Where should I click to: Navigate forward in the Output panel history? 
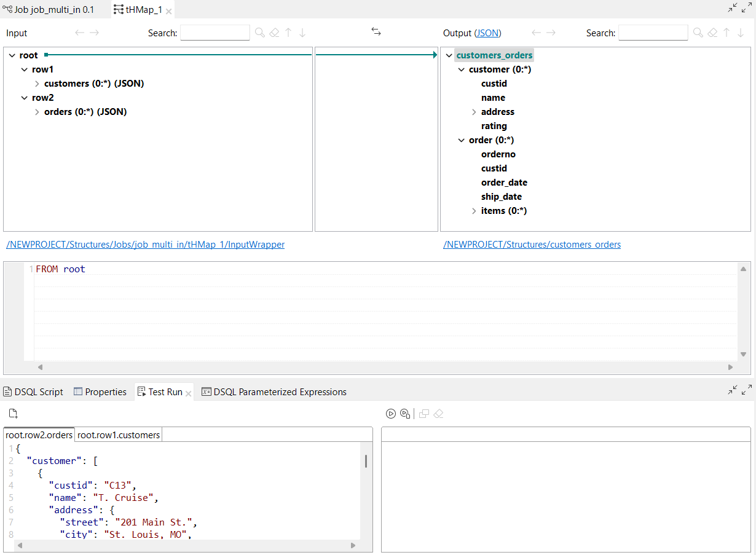point(550,33)
